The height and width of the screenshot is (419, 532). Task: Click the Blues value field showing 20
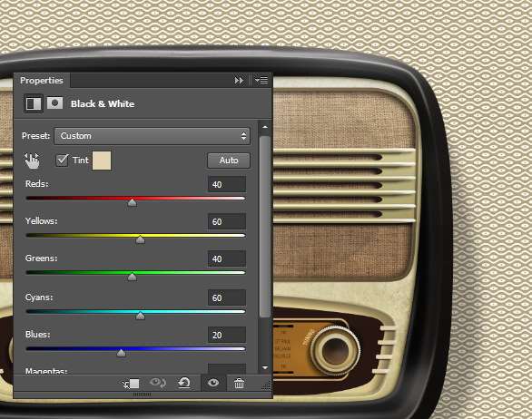click(227, 335)
